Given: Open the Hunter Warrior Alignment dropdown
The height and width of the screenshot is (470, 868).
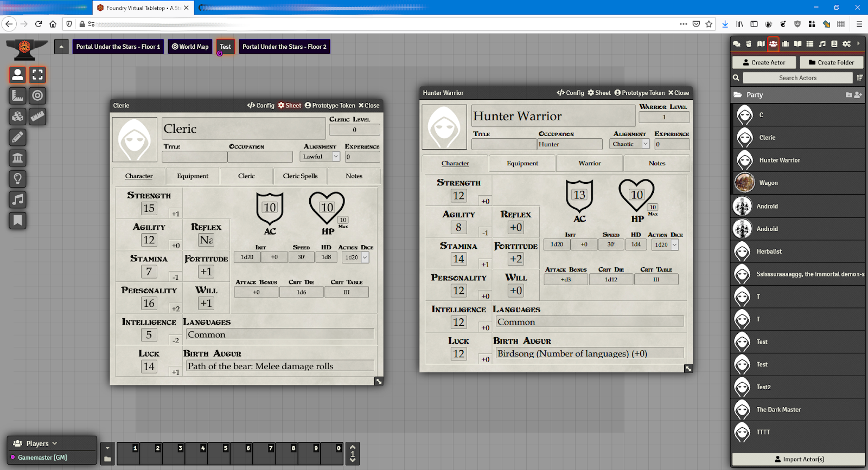Looking at the screenshot, I should [x=630, y=144].
